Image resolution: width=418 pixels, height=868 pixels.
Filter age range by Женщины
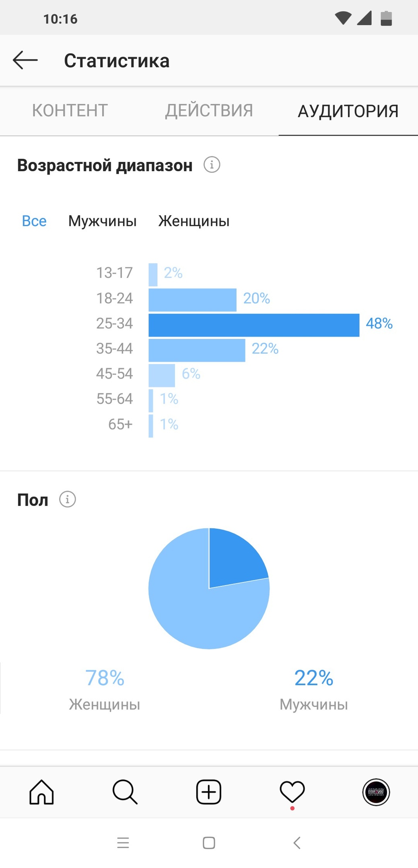coord(194,221)
